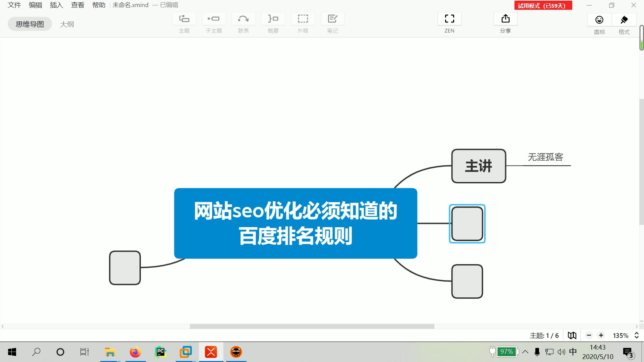Open the 图标 marker panel

pos(599,20)
